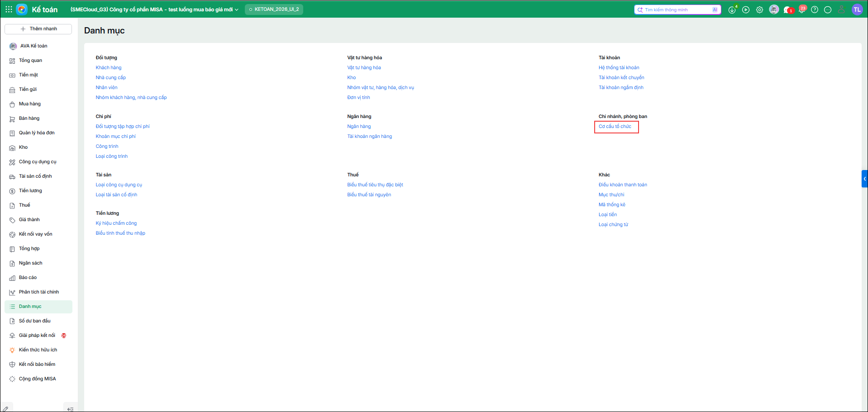The height and width of the screenshot is (412, 868).
Task: Click the play video guide icon
Action: [x=746, y=9]
